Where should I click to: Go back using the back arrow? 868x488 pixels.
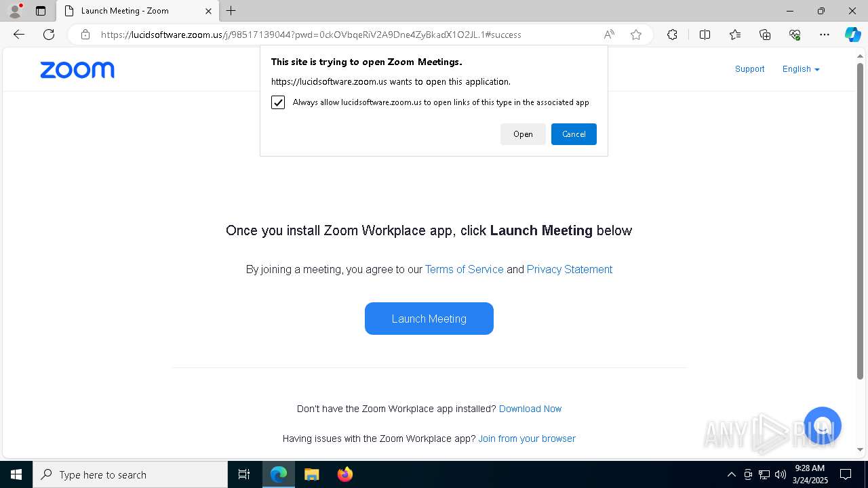[19, 35]
